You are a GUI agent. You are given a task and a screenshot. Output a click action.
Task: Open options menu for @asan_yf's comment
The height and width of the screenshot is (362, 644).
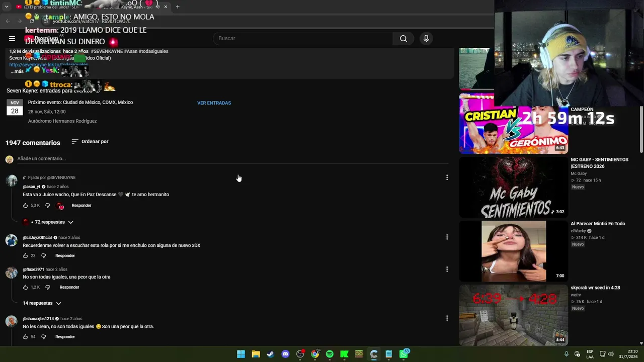[447, 177]
